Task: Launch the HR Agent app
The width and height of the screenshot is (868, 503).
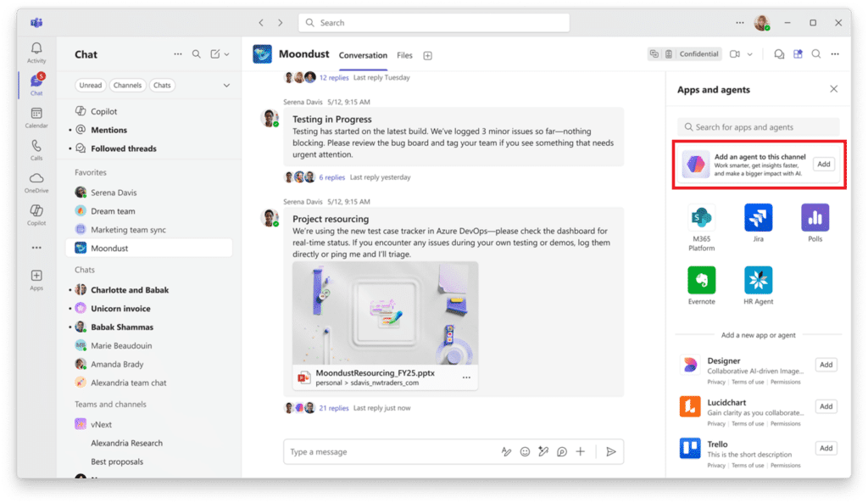Action: [x=757, y=280]
